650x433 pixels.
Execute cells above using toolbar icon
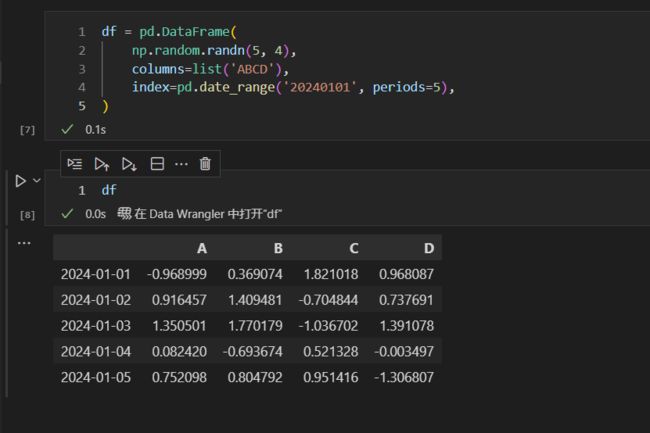coord(102,164)
